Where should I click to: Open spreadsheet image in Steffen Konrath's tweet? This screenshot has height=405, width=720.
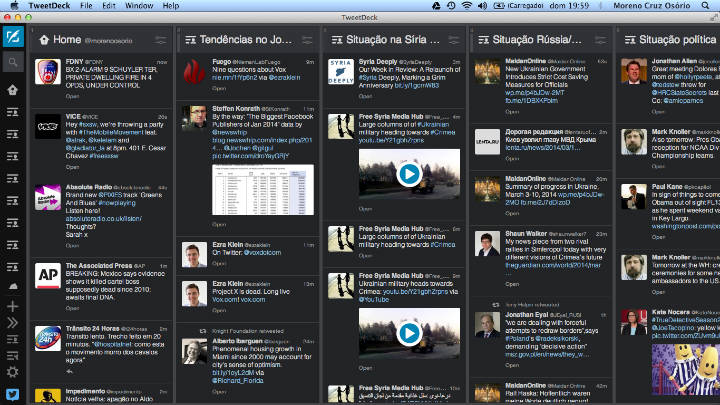coord(263,190)
